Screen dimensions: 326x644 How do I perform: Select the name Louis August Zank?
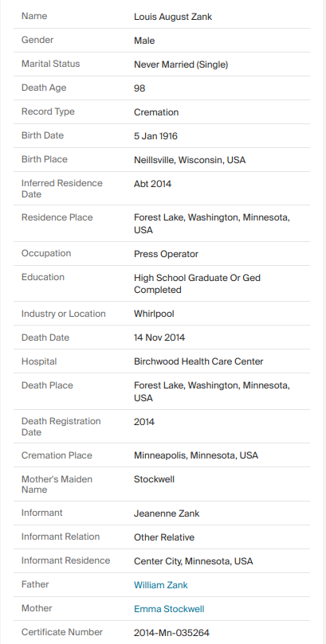tap(173, 17)
